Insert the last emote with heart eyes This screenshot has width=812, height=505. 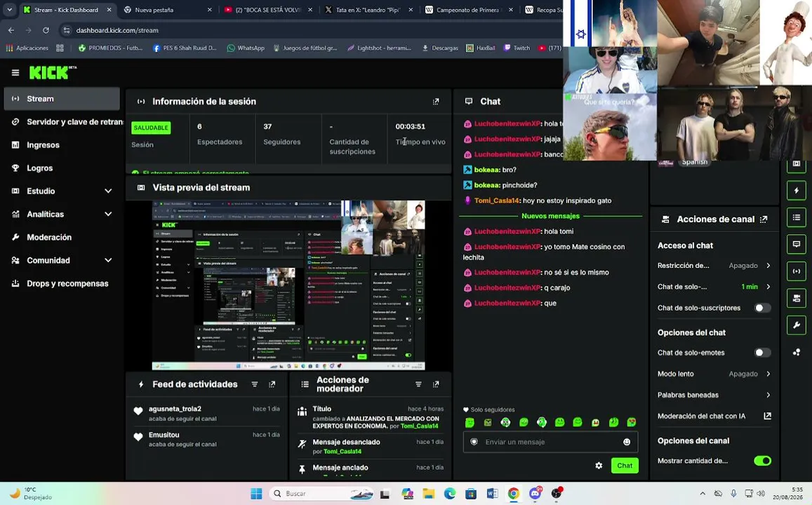click(x=631, y=423)
